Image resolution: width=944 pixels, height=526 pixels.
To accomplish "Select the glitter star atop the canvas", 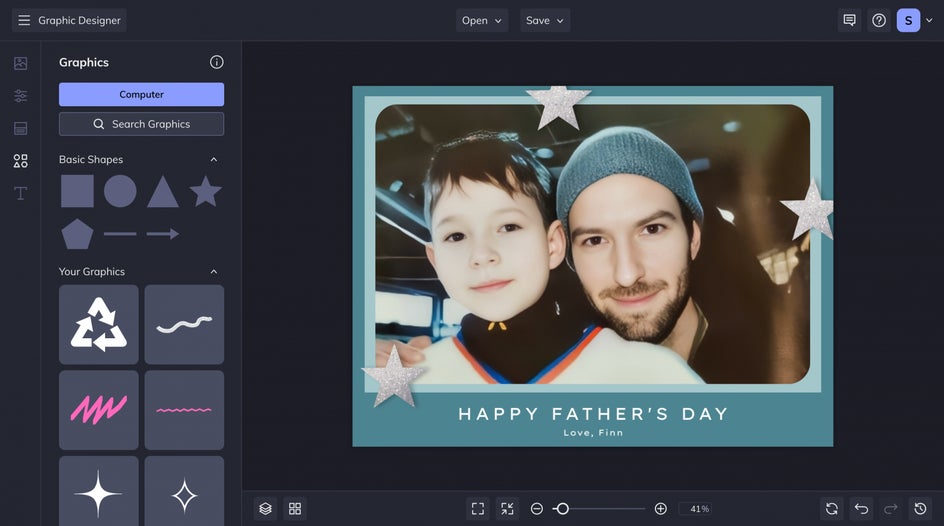I will coord(559,106).
